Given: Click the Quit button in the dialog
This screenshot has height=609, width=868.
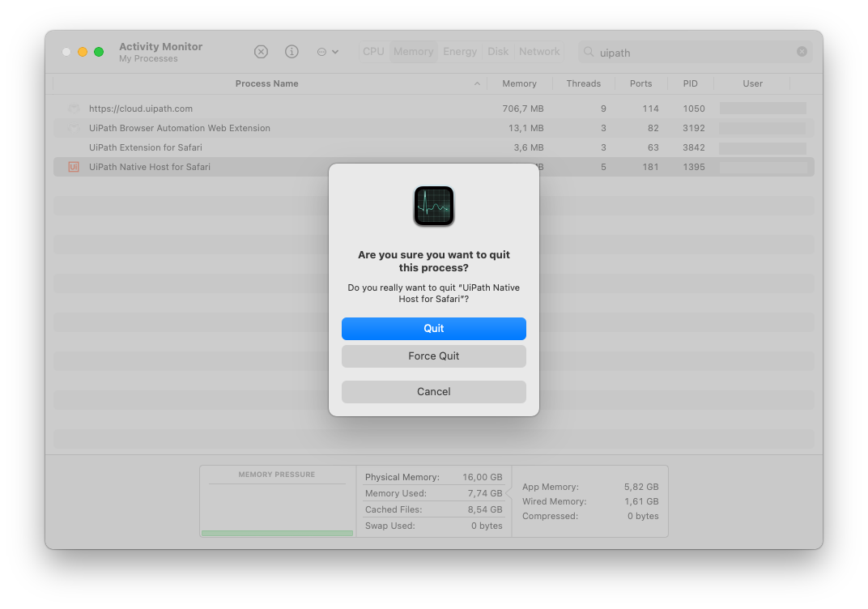Looking at the screenshot, I should (x=433, y=328).
